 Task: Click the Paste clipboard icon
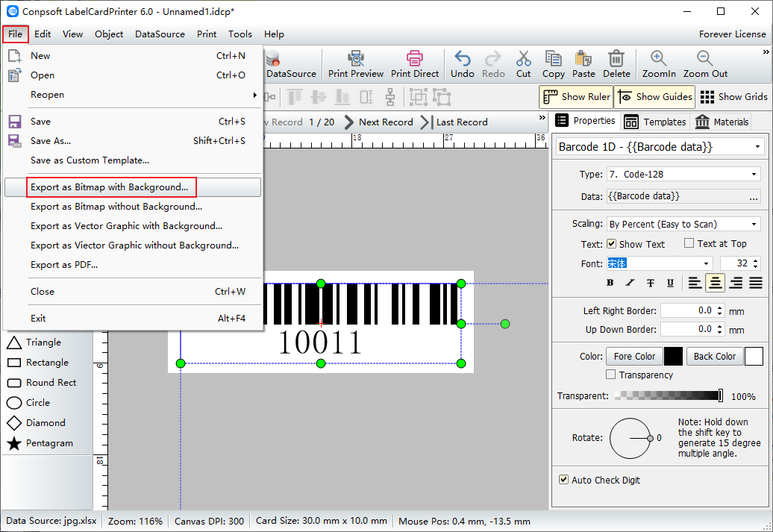[x=583, y=59]
